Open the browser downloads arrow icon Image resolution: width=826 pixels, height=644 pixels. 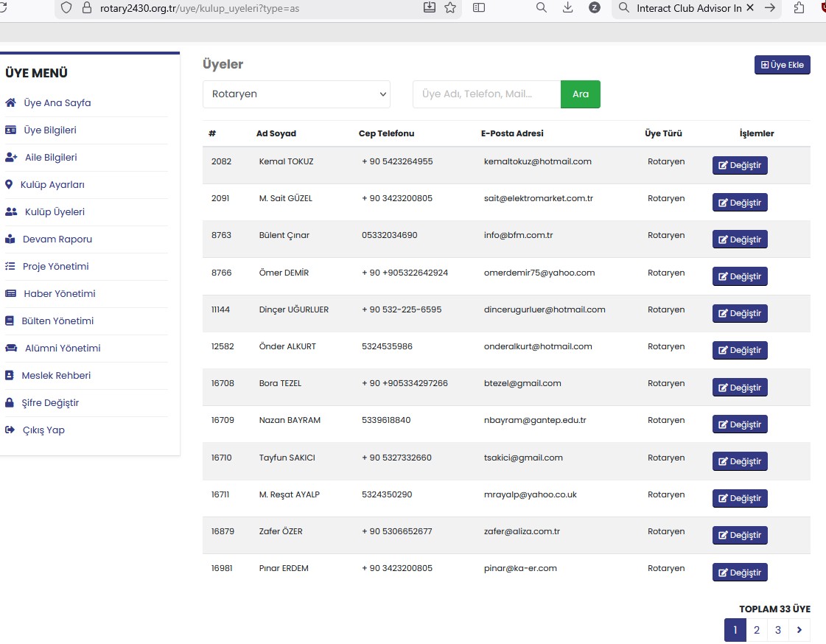pyautogui.click(x=567, y=8)
